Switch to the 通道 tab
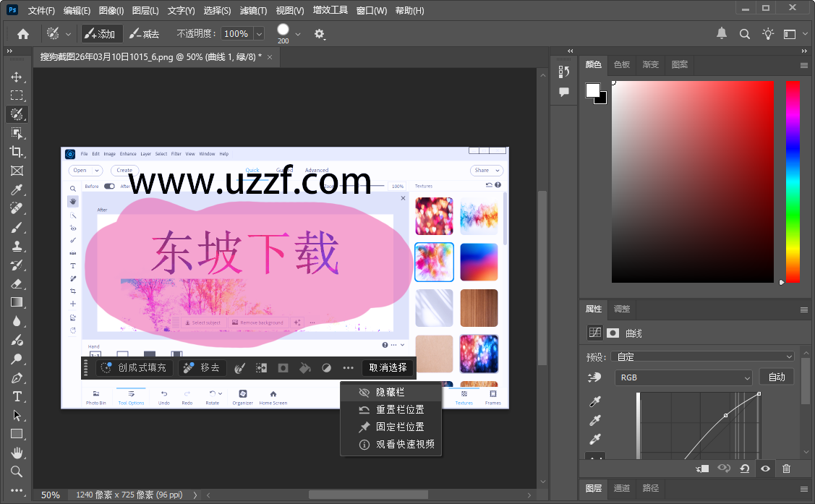Viewport: 815px width, 504px height. click(x=621, y=488)
